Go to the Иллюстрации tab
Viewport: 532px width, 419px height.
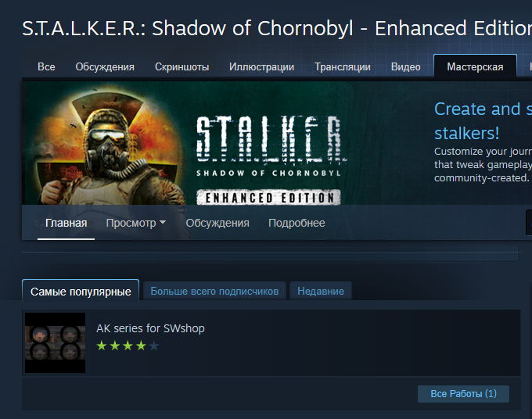coord(261,66)
